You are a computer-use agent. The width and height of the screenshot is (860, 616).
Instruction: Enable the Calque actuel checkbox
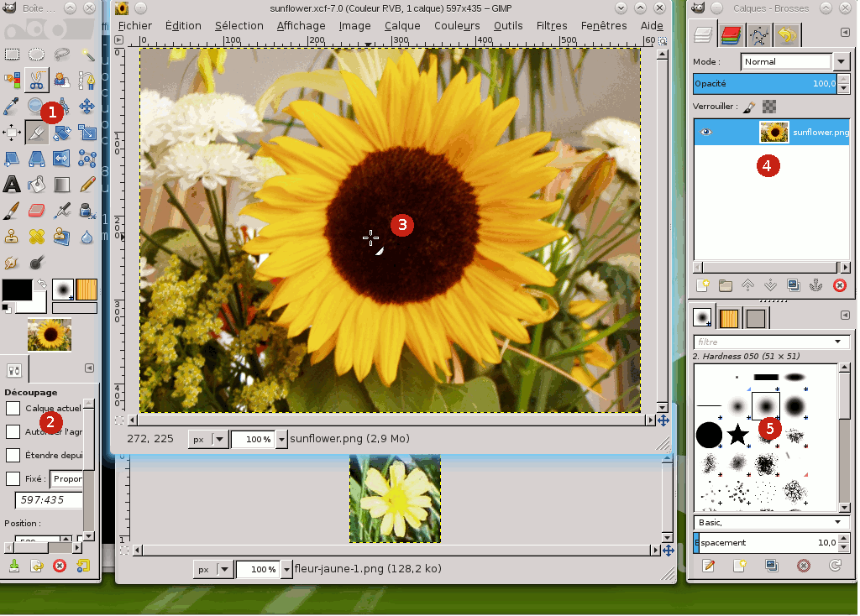[x=13, y=408]
